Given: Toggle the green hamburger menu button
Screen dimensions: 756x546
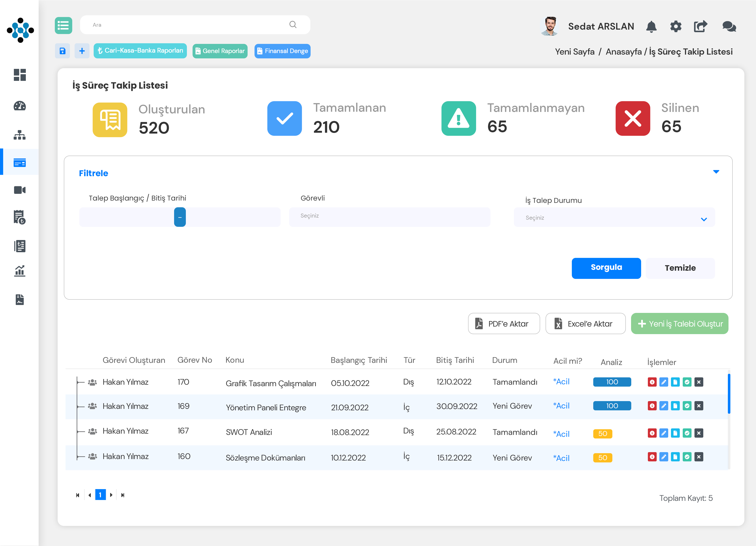Looking at the screenshot, I should tap(63, 25).
